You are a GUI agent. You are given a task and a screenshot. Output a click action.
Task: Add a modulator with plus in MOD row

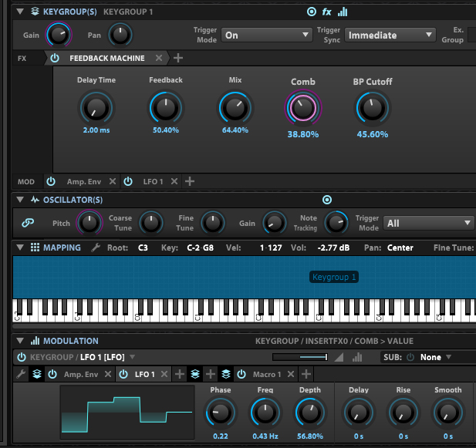(190, 181)
